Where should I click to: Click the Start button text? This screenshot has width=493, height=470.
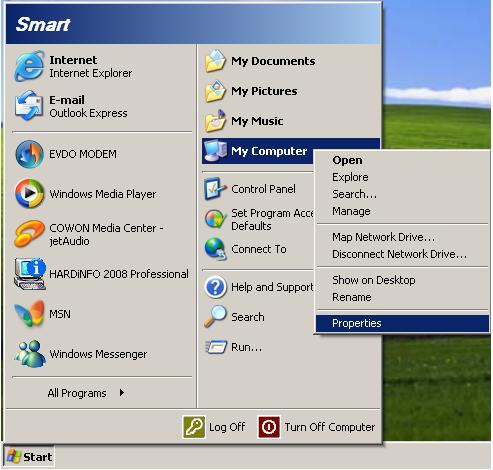(x=37, y=457)
